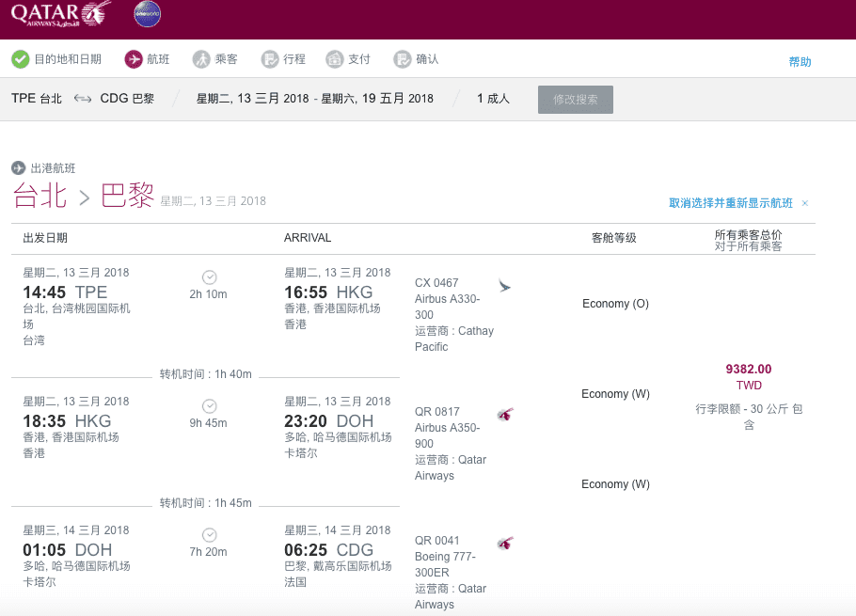Click the 航班 flight step plane icon
The width and height of the screenshot is (856, 616).
[134, 59]
